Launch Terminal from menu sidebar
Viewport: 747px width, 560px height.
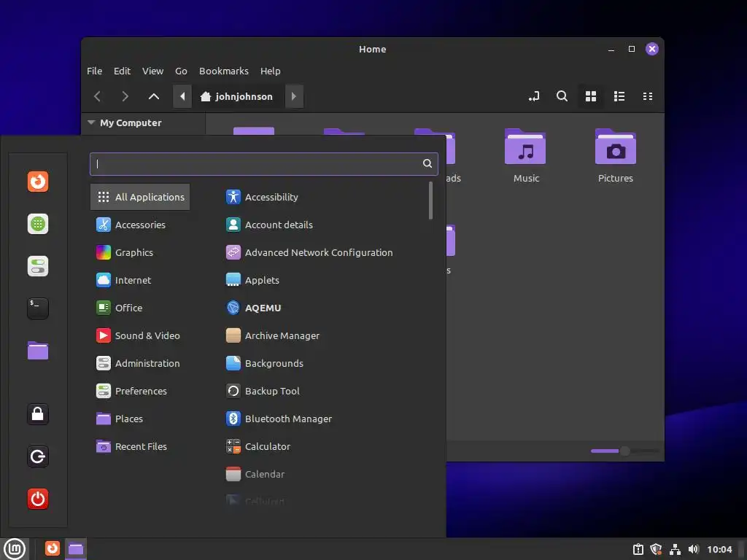click(38, 308)
